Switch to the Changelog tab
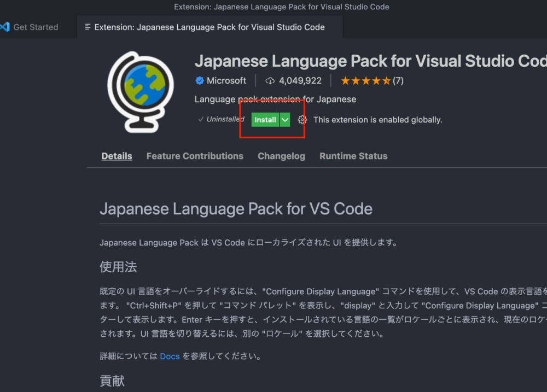 pyautogui.click(x=281, y=156)
